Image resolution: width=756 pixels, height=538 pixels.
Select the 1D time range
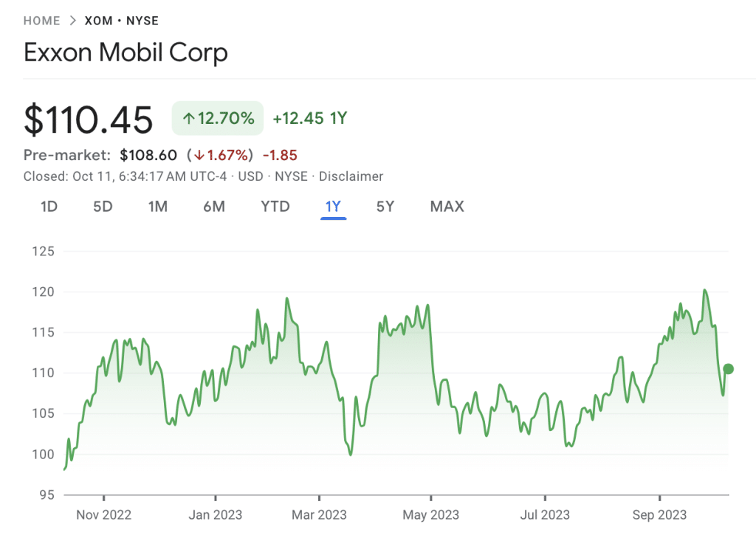(x=48, y=207)
